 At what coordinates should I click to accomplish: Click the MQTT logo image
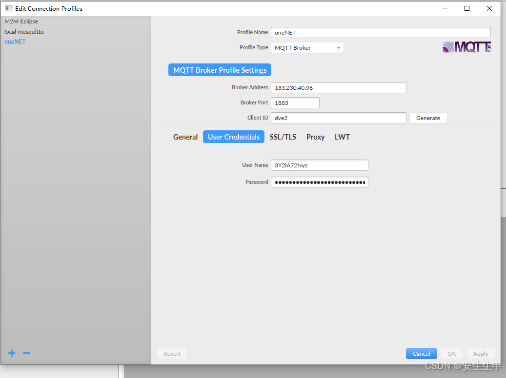point(466,47)
